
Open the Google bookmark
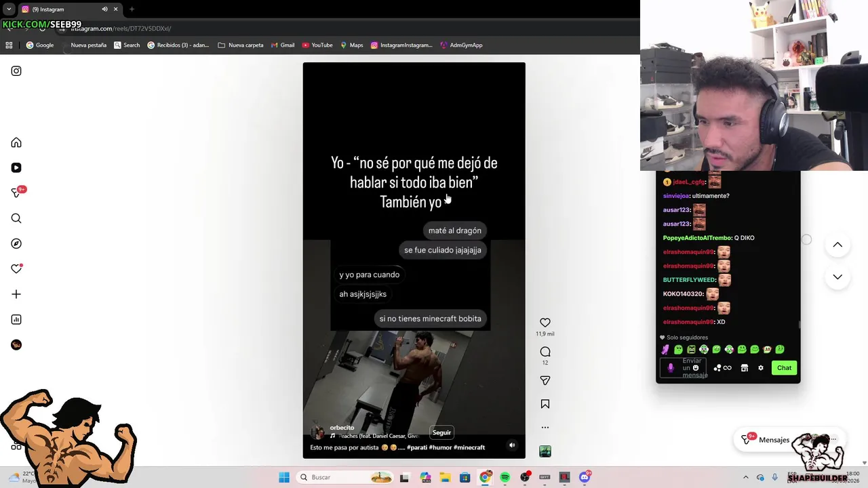pyautogui.click(x=40, y=45)
